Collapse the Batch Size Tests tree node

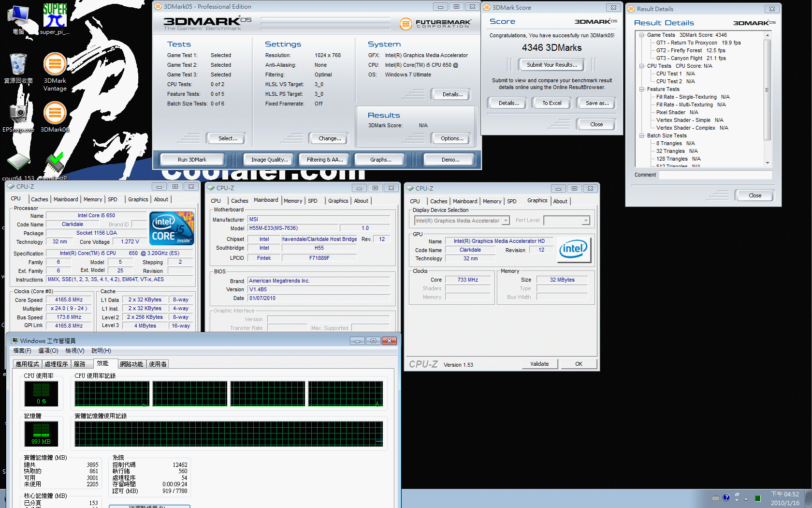tap(641, 135)
